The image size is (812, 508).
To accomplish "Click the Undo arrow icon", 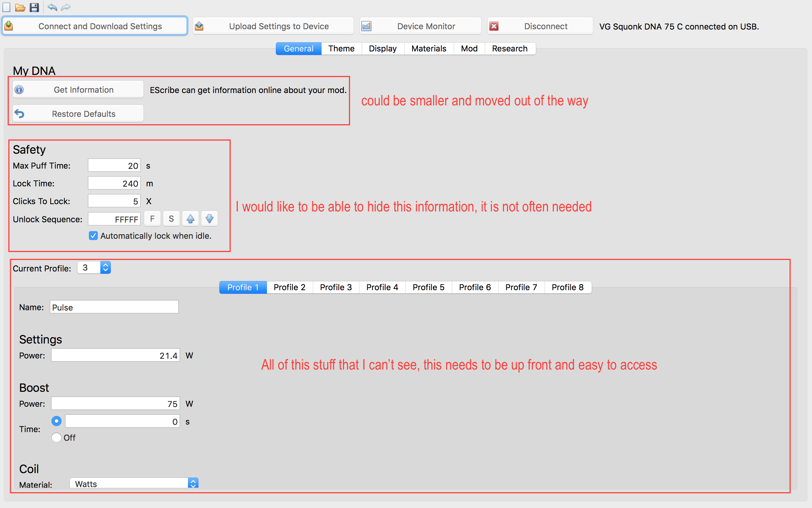I will coord(52,7).
